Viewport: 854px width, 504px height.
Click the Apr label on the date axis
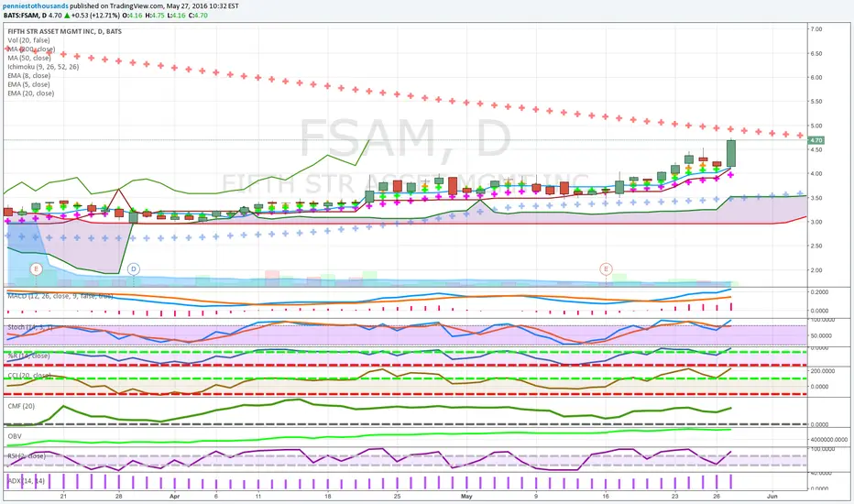174,497
